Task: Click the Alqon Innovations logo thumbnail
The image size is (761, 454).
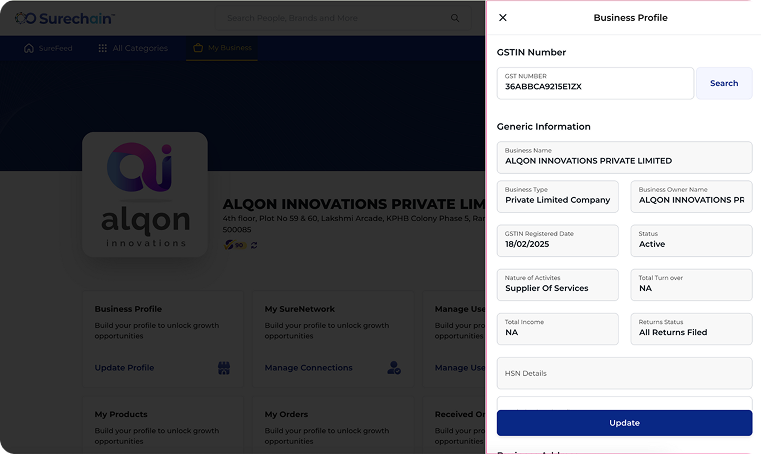Action: pos(145,194)
